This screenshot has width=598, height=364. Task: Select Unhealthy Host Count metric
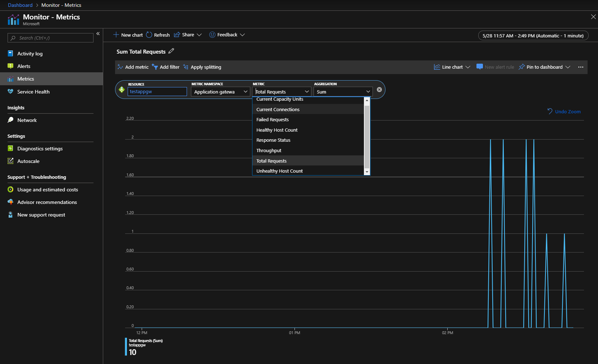click(x=308, y=171)
